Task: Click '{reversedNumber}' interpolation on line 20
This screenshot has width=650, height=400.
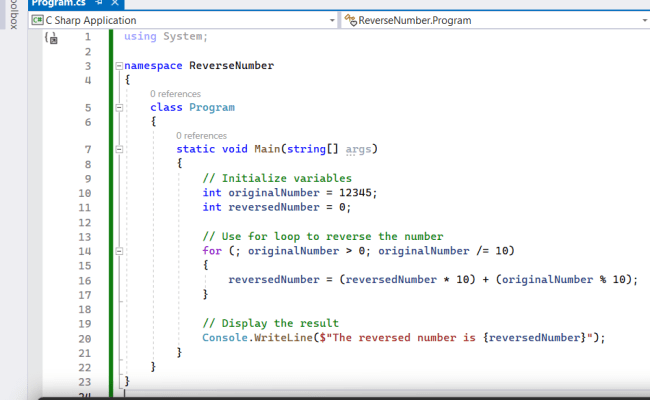Action: coord(534,338)
